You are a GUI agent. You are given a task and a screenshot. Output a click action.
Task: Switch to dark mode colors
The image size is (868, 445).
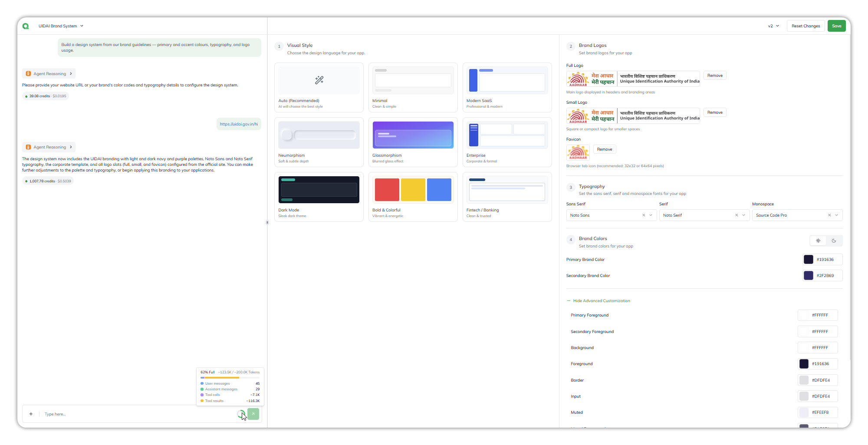(x=834, y=241)
